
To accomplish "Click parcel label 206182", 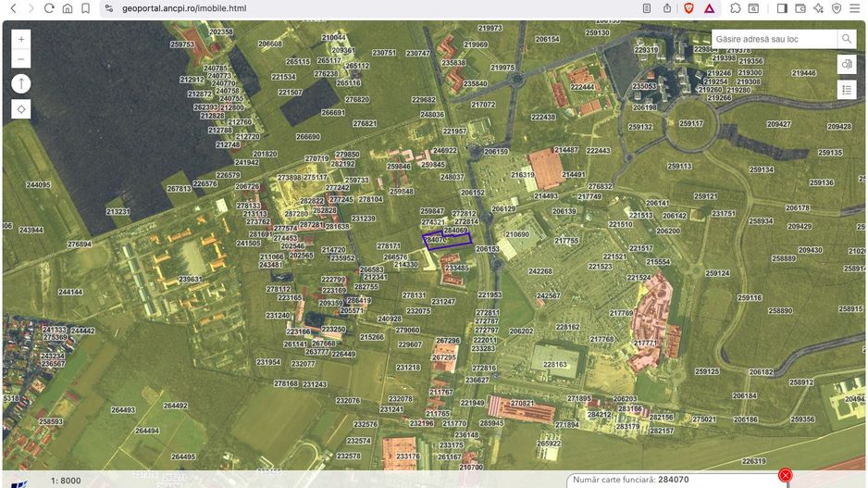I will [762, 372].
